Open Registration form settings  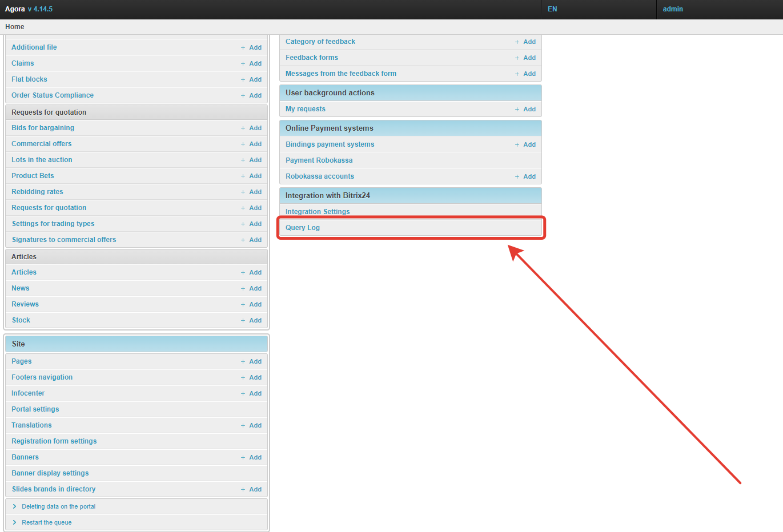click(54, 441)
